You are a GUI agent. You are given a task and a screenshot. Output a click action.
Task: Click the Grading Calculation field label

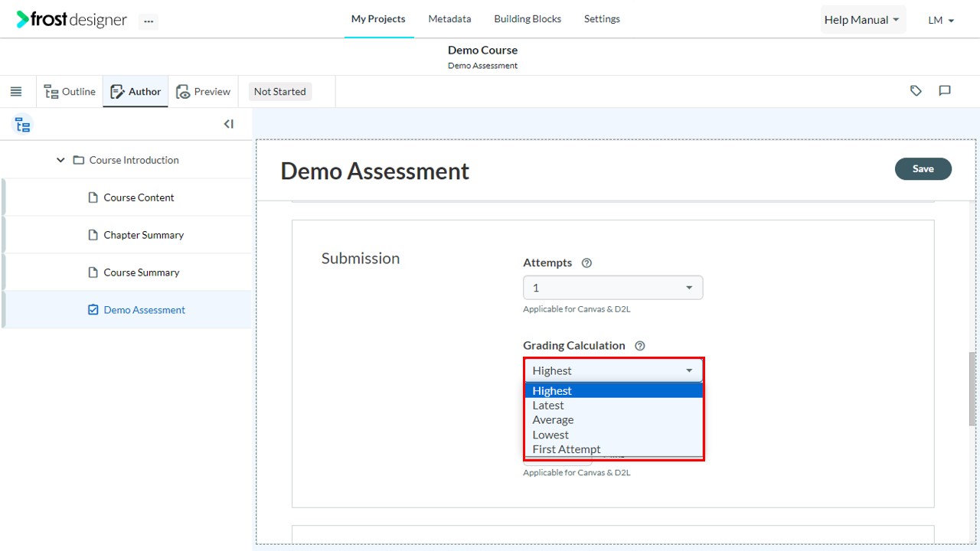574,346
